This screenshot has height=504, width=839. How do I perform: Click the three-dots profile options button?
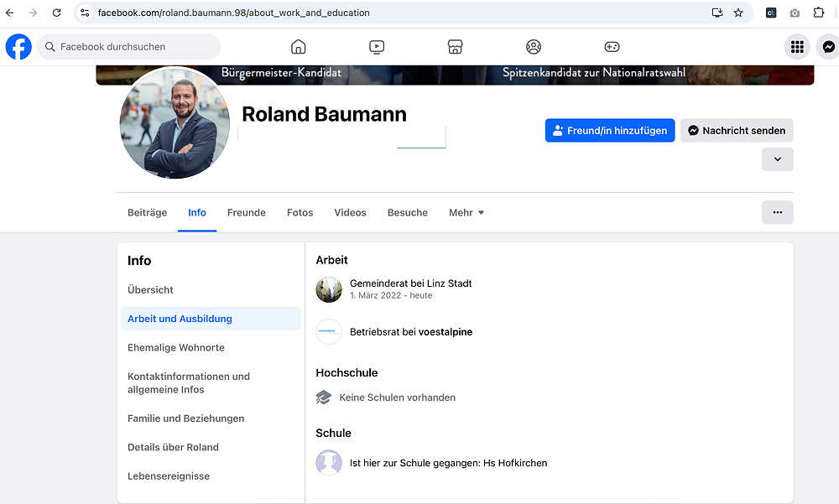[x=778, y=212]
